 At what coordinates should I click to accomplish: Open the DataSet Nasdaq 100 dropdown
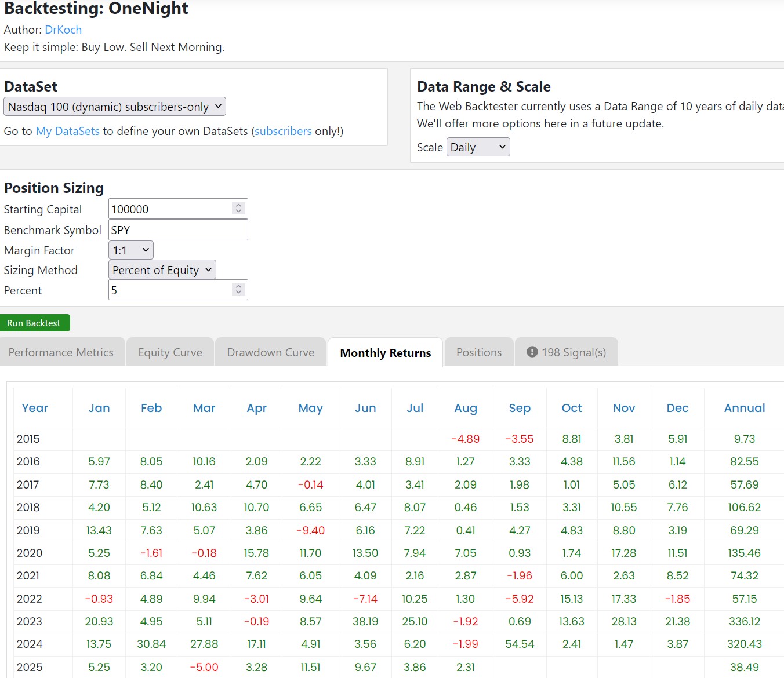(114, 107)
